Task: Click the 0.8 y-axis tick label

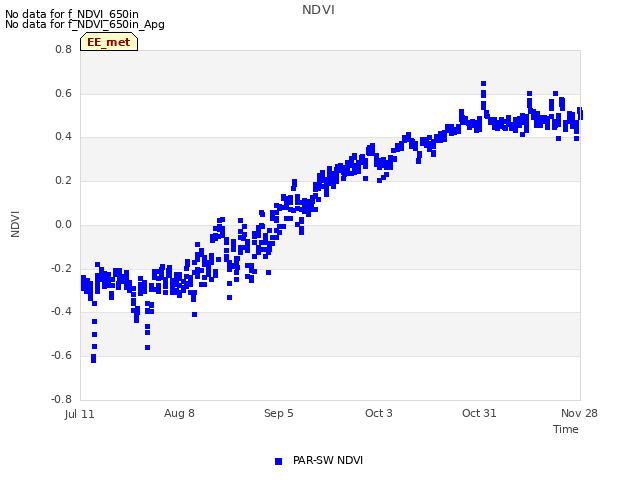Action: click(x=64, y=49)
